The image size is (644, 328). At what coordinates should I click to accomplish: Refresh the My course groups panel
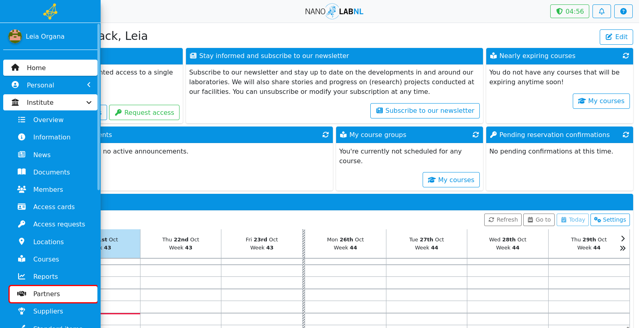pyautogui.click(x=475, y=135)
